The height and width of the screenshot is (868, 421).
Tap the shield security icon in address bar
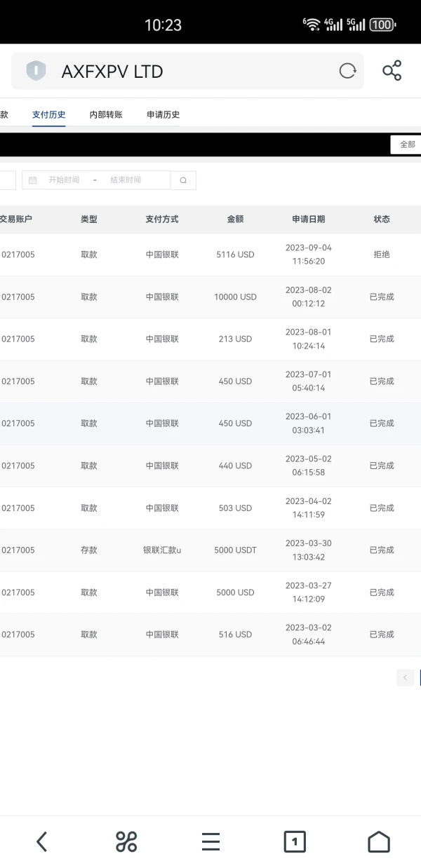click(36, 71)
